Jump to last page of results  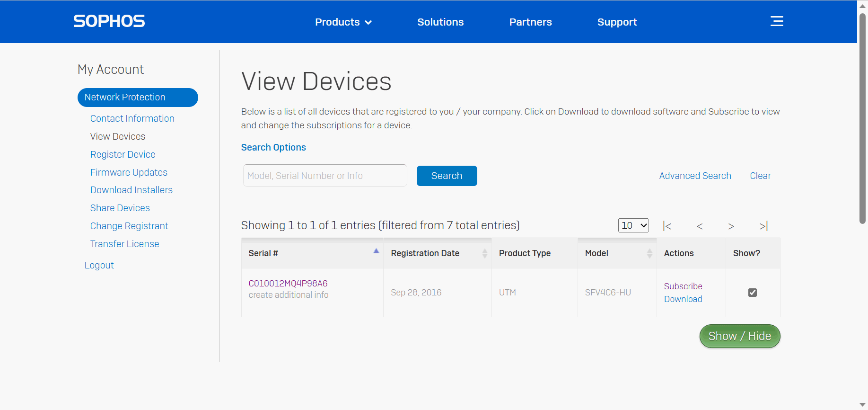click(x=763, y=226)
